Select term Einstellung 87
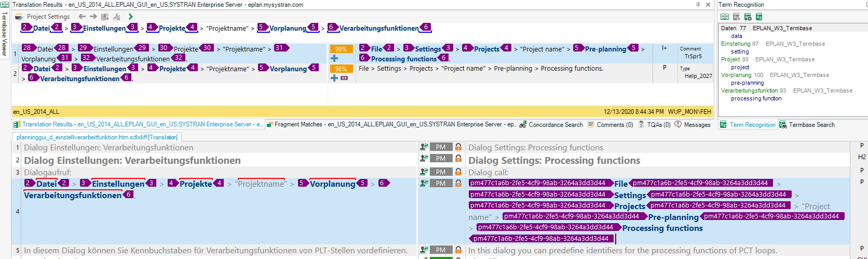 [x=740, y=44]
